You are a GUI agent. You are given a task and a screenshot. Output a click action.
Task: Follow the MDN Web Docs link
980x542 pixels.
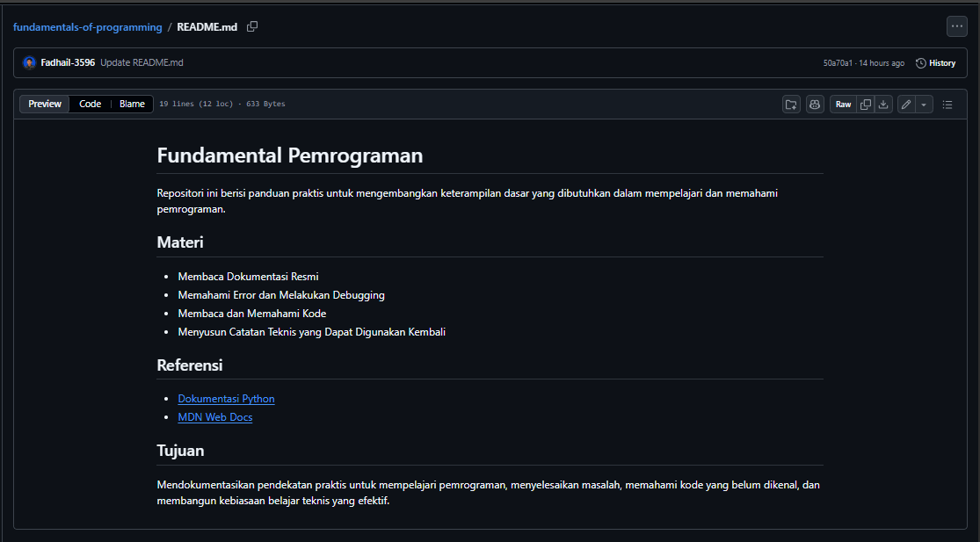point(215,417)
